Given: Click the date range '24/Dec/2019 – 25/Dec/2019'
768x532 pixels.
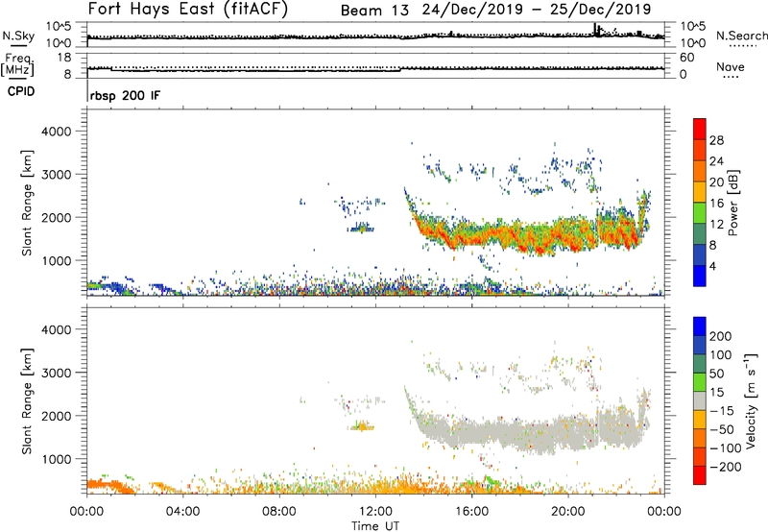Looking at the screenshot, I should click(537, 10).
